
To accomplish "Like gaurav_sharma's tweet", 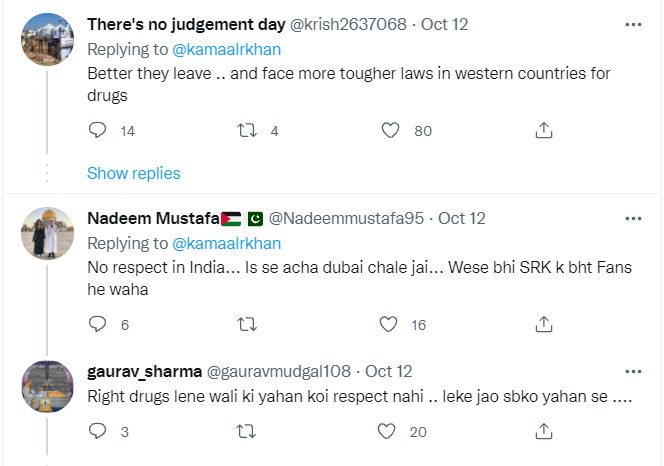I will (389, 431).
